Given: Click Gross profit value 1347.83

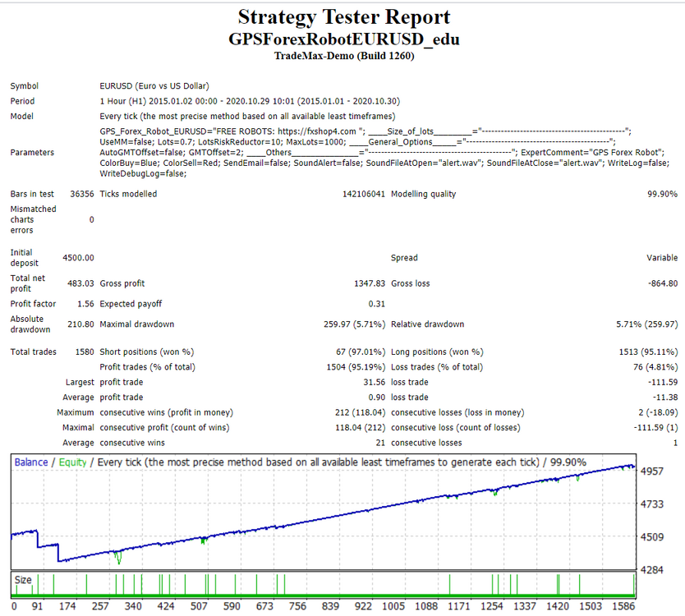Looking at the screenshot, I should pos(369,283).
